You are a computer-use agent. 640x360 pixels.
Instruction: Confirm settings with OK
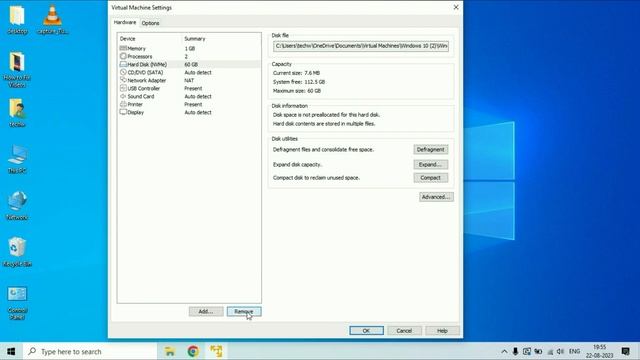[x=366, y=331]
